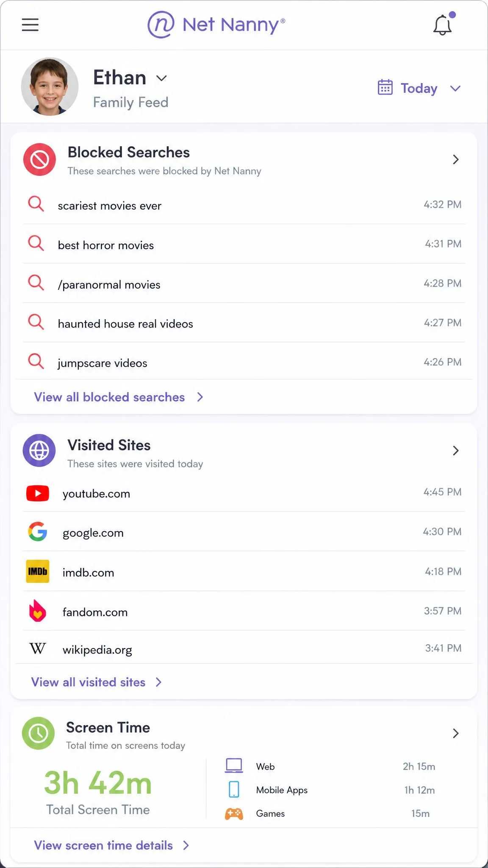Click the Fandom flame icon

click(x=37, y=611)
